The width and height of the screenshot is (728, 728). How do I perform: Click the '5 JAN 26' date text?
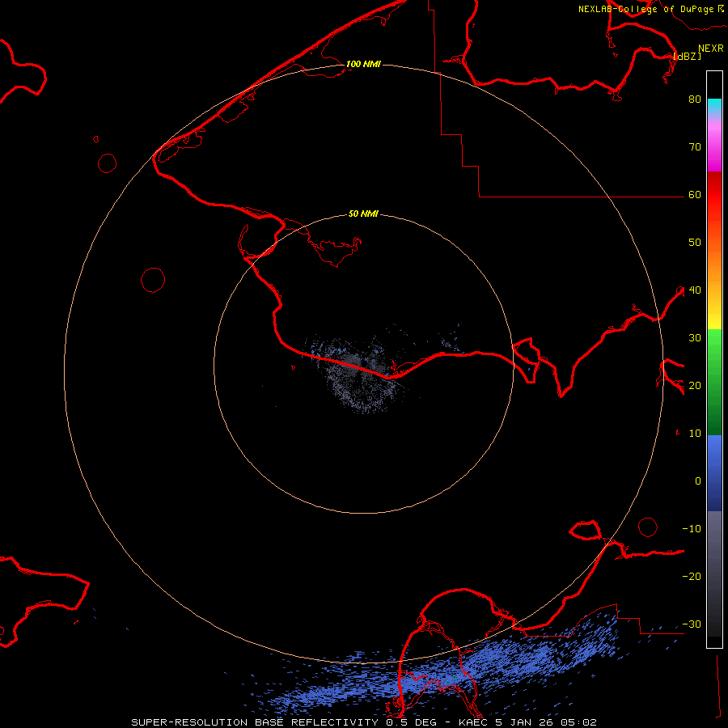click(x=525, y=722)
